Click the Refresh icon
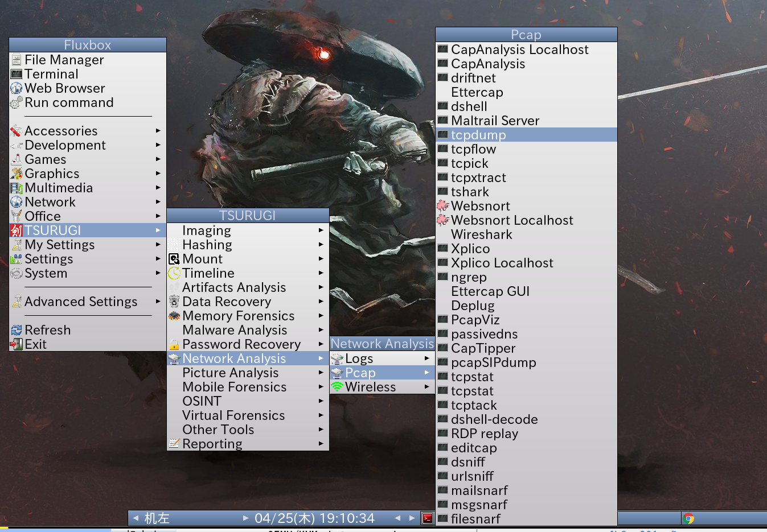The image size is (767, 532). [17, 330]
